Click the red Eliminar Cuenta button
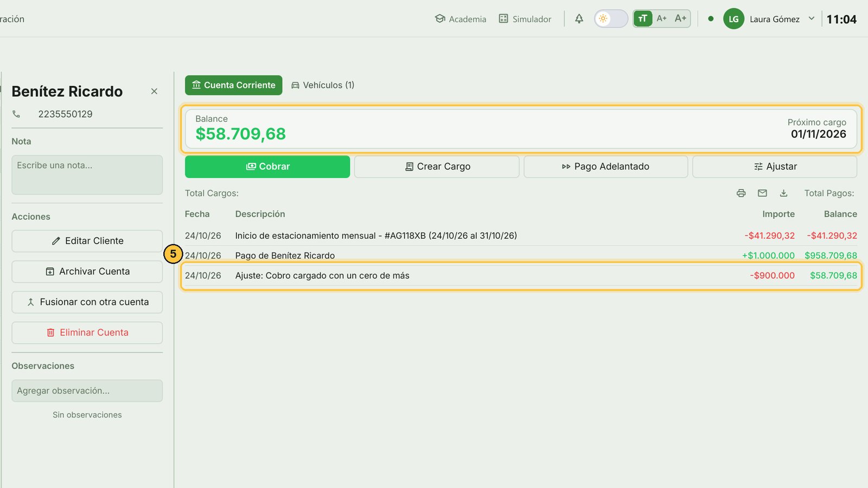This screenshot has width=868, height=488. point(87,333)
